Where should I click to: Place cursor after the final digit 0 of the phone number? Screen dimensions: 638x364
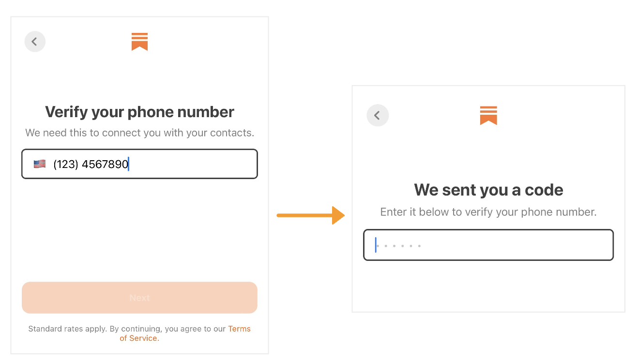click(129, 164)
